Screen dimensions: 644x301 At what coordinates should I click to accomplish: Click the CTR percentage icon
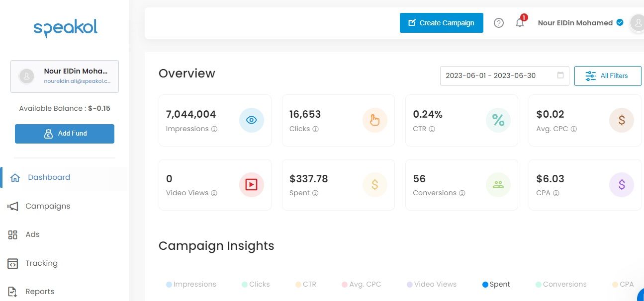tap(498, 120)
